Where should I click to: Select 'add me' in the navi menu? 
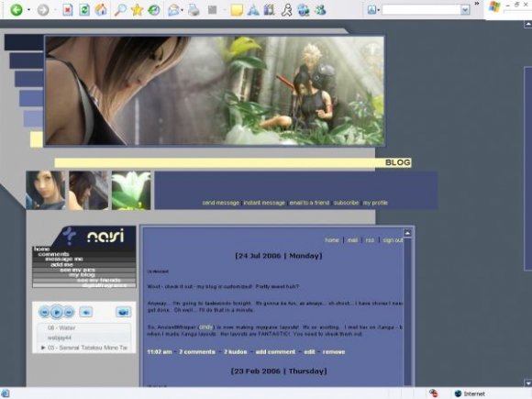pos(61,264)
